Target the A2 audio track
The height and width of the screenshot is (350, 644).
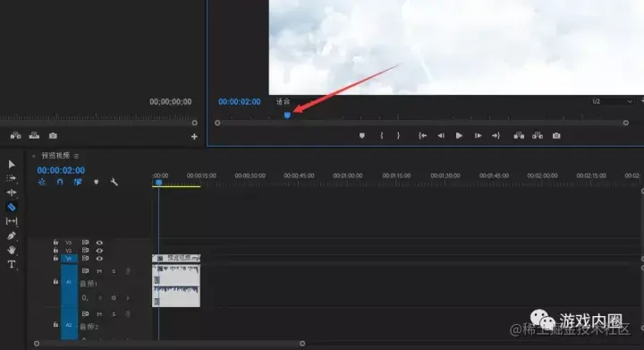tap(69, 325)
